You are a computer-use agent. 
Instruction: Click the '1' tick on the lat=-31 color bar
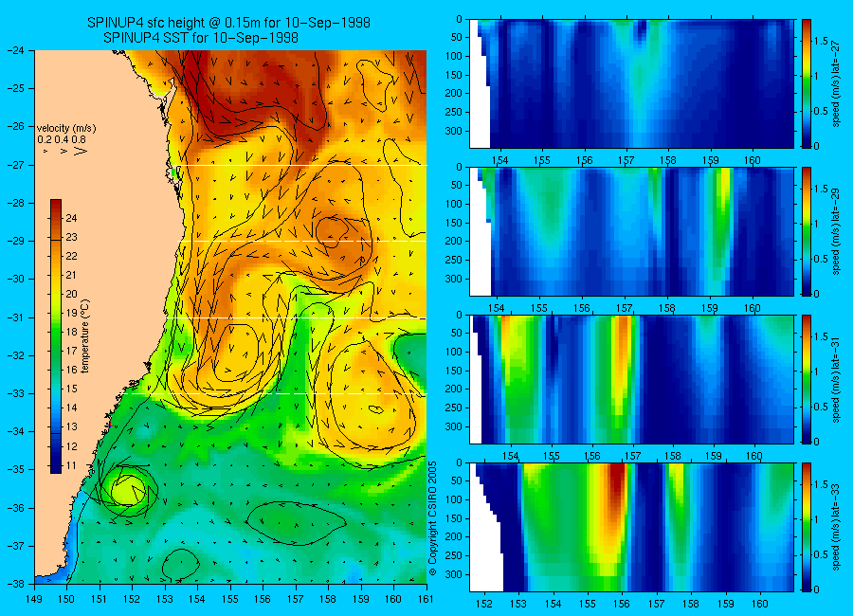pos(817,371)
